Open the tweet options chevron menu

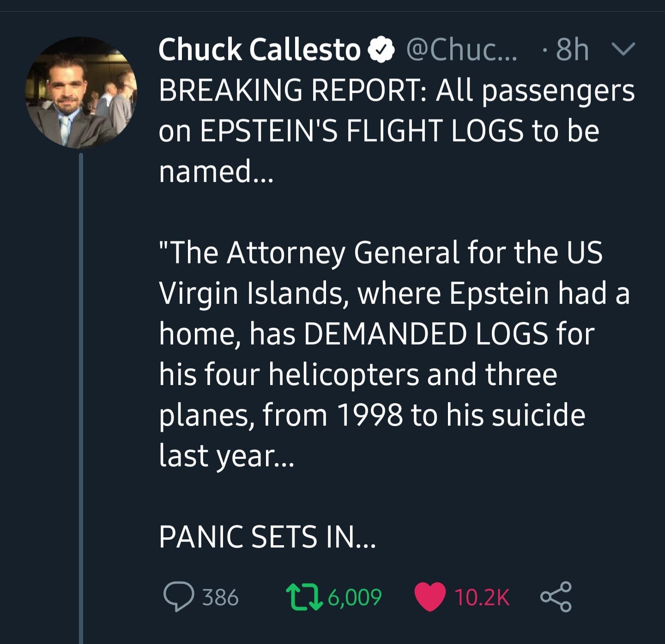click(x=623, y=48)
